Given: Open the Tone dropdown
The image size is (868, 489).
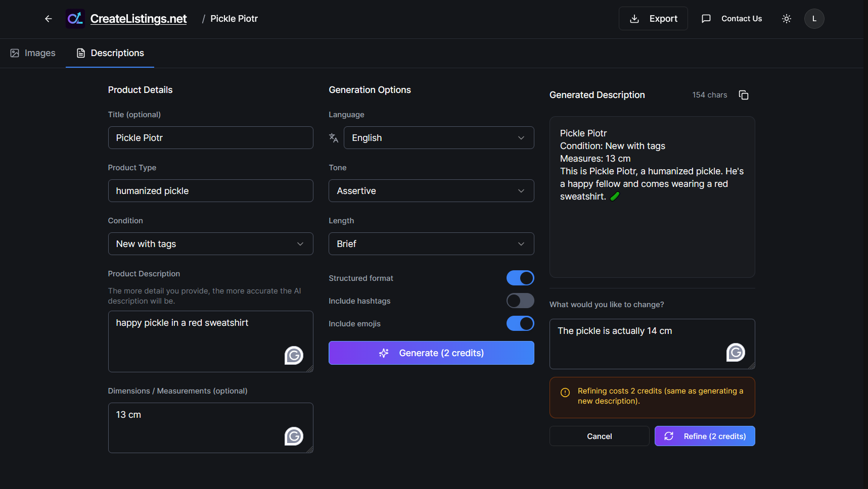Looking at the screenshot, I should point(431,190).
